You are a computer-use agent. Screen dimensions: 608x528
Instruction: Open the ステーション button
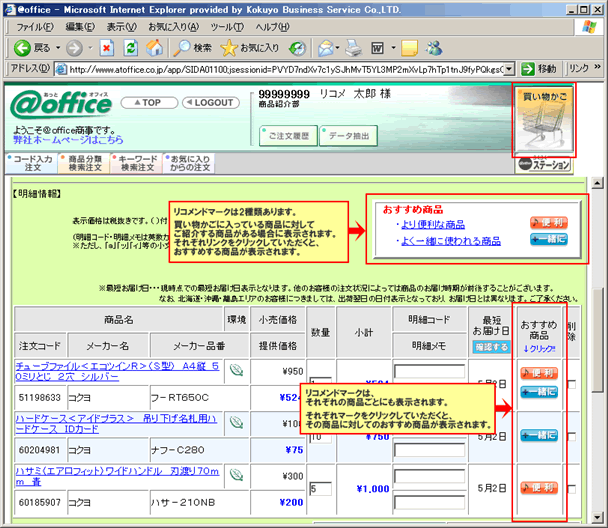pos(544,164)
